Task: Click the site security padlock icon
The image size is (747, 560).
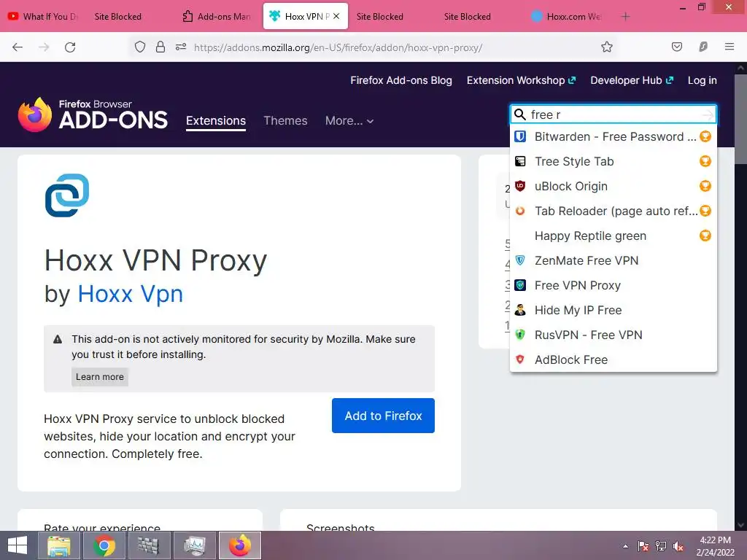Action: pyautogui.click(x=160, y=47)
